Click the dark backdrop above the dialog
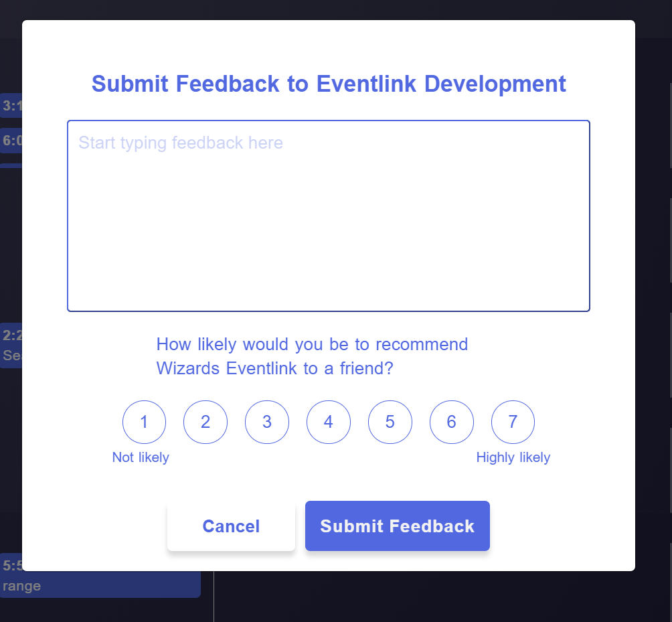The width and height of the screenshot is (672, 622). click(336, 9)
